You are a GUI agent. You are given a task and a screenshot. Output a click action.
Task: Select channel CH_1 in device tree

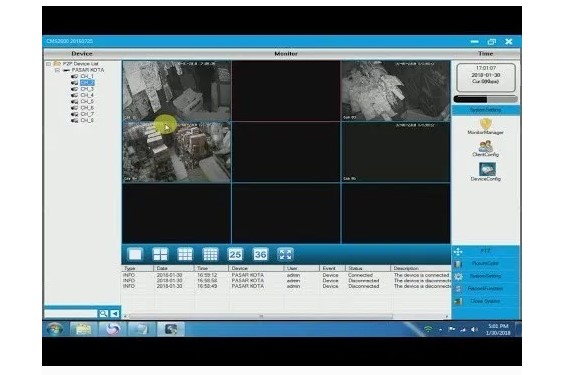[87, 76]
